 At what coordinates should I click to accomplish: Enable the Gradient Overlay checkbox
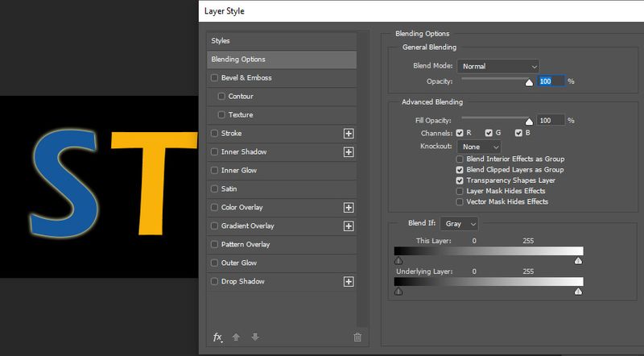coord(214,226)
